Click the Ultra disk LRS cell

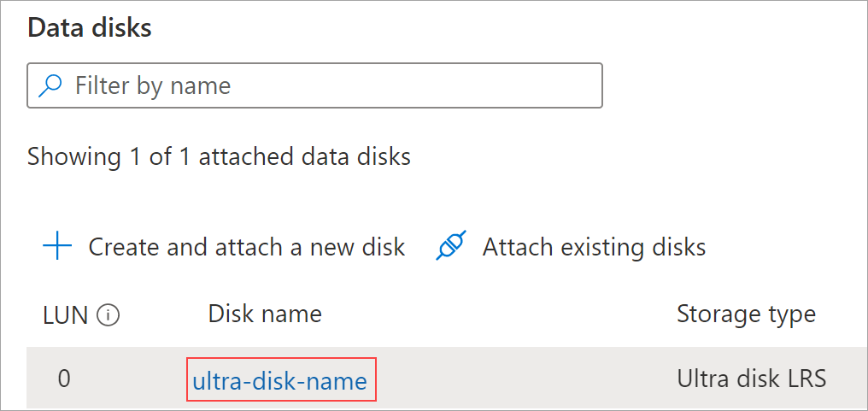751,379
